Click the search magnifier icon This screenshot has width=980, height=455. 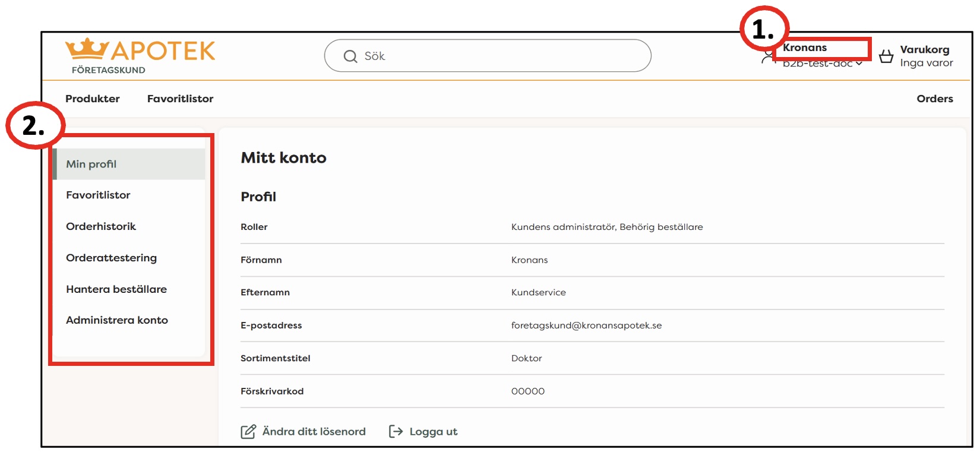(350, 56)
